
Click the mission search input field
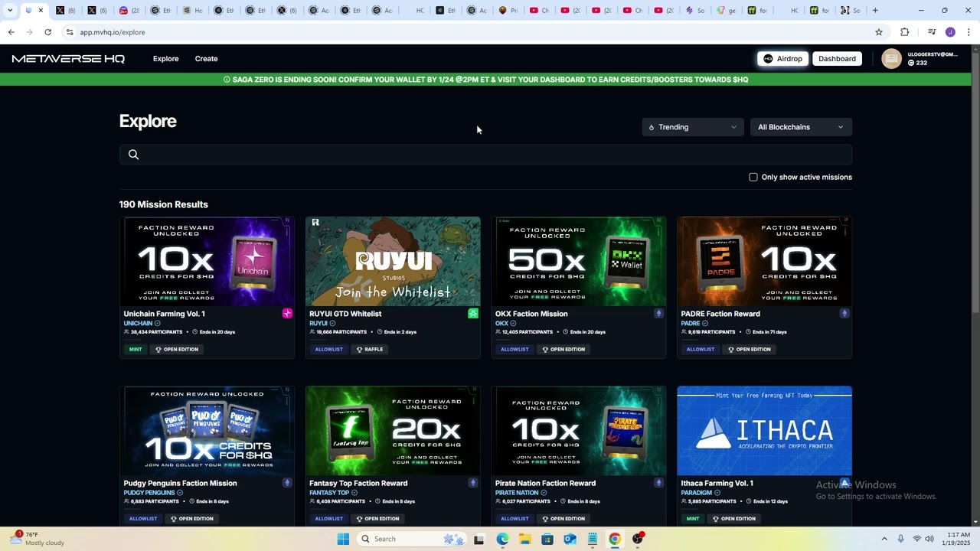pyautogui.click(x=485, y=155)
